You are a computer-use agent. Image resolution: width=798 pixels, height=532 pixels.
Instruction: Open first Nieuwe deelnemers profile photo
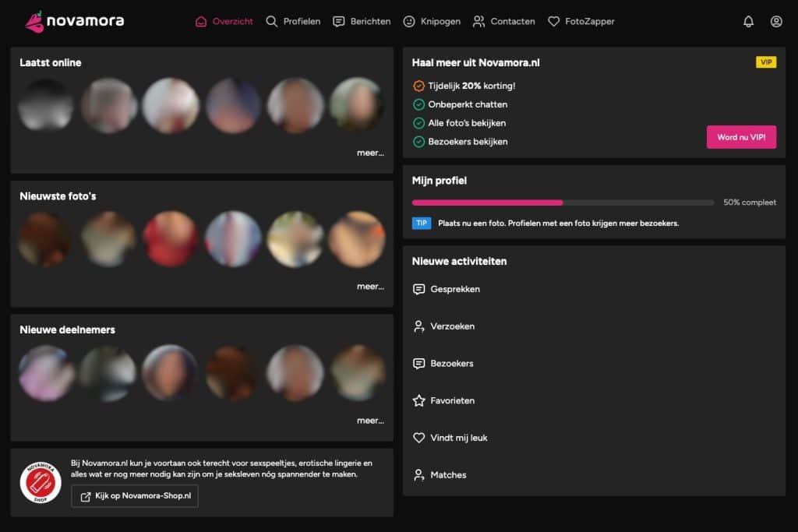46,373
